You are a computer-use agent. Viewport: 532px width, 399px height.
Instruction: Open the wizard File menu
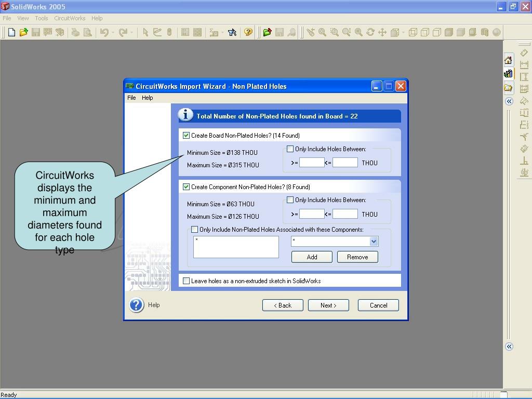coord(131,98)
